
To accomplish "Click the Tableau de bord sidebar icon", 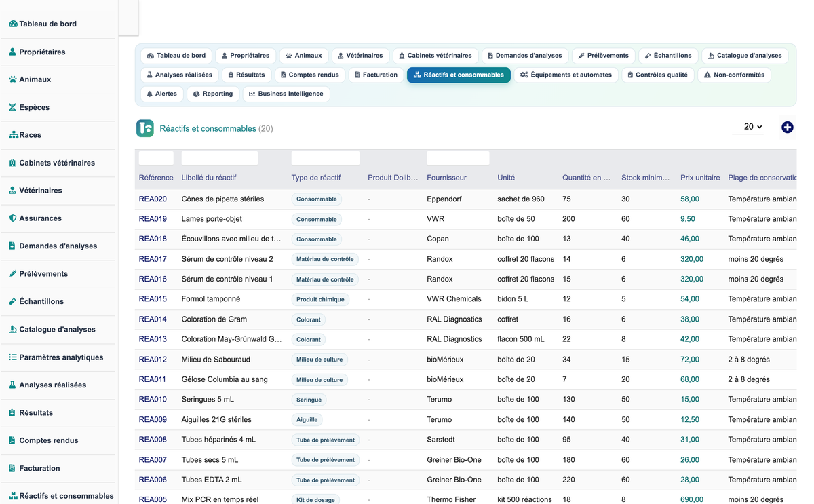I will [13, 24].
